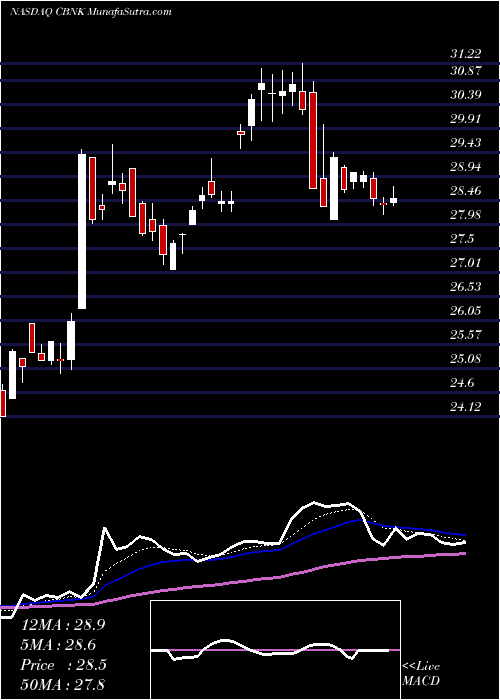This screenshot has height=700, width=500.
Task: Select the 27.5 price axis label
Action: coord(462,239)
